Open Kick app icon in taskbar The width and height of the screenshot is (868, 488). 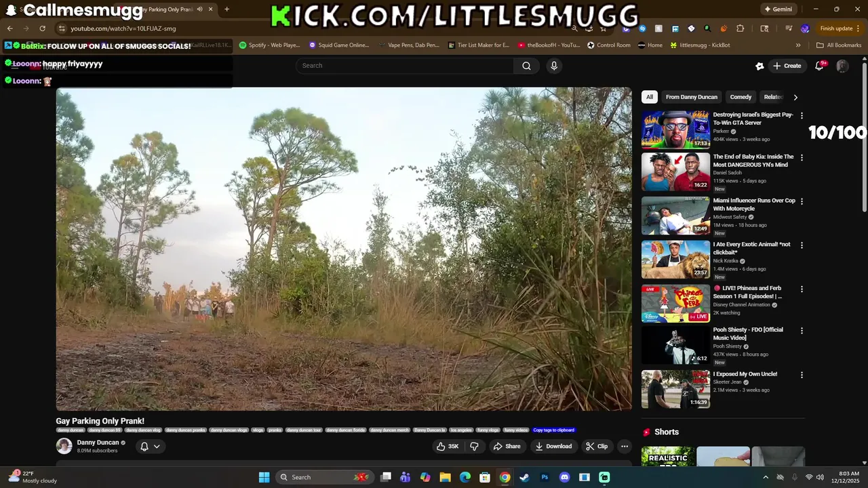604,477
